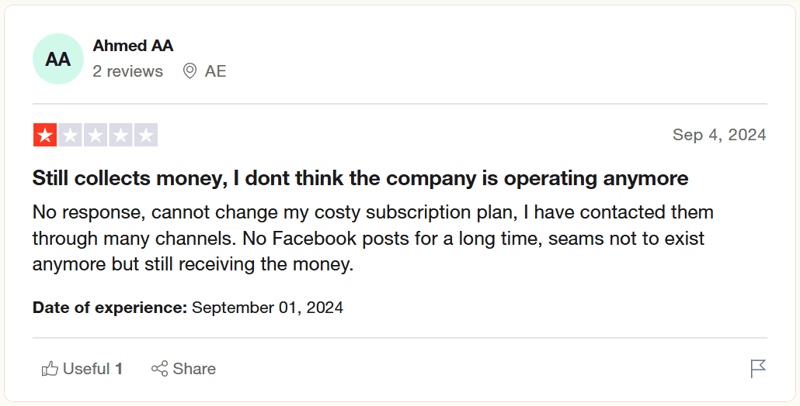Click the 'Date of experience' label
The height and width of the screenshot is (406, 800).
(109, 307)
